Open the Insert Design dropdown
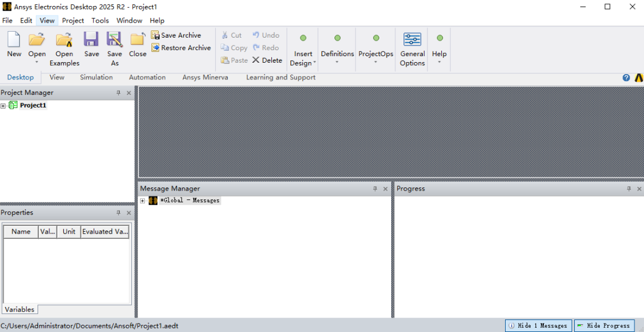 (x=303, y=59)
